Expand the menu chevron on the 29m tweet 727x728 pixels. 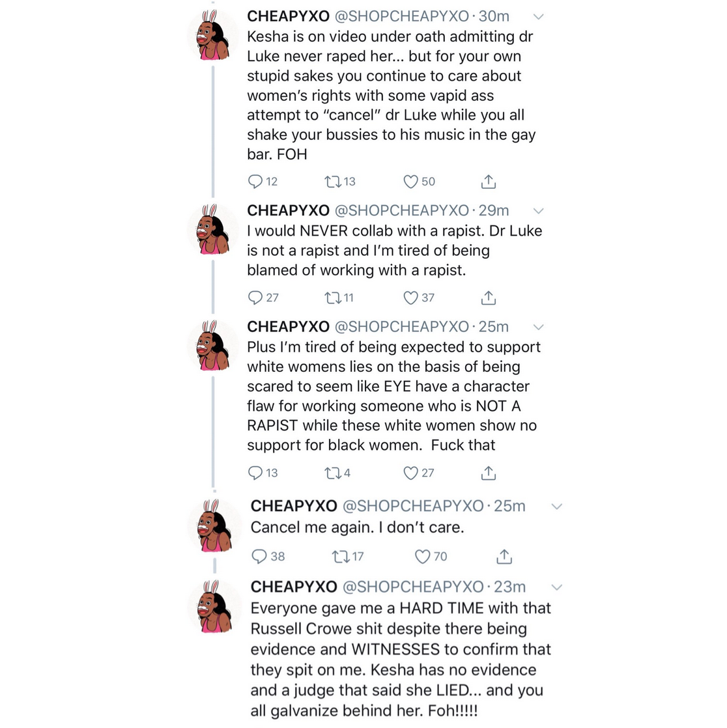539,210
